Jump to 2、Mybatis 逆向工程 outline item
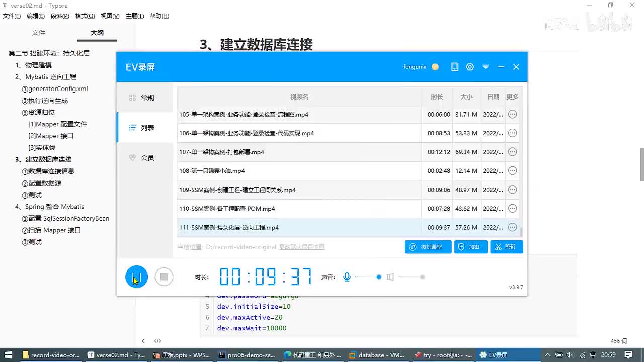 tap(46, 77)
